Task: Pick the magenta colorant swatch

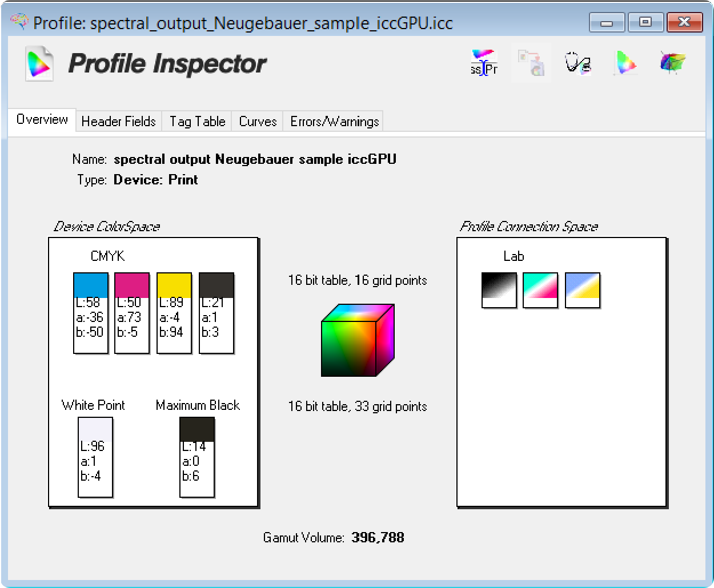Action: [x=132, y=285]
